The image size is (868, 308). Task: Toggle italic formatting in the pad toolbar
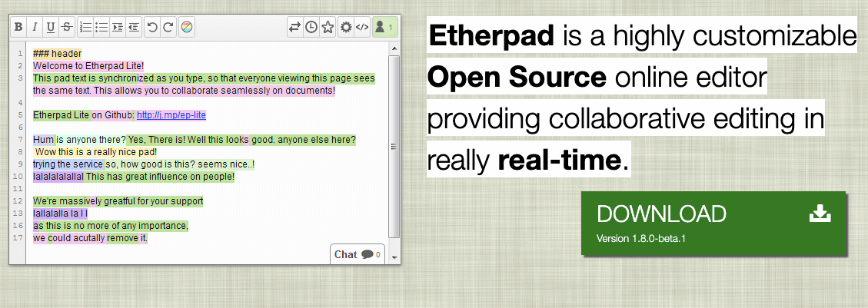(x=35, y=27)
